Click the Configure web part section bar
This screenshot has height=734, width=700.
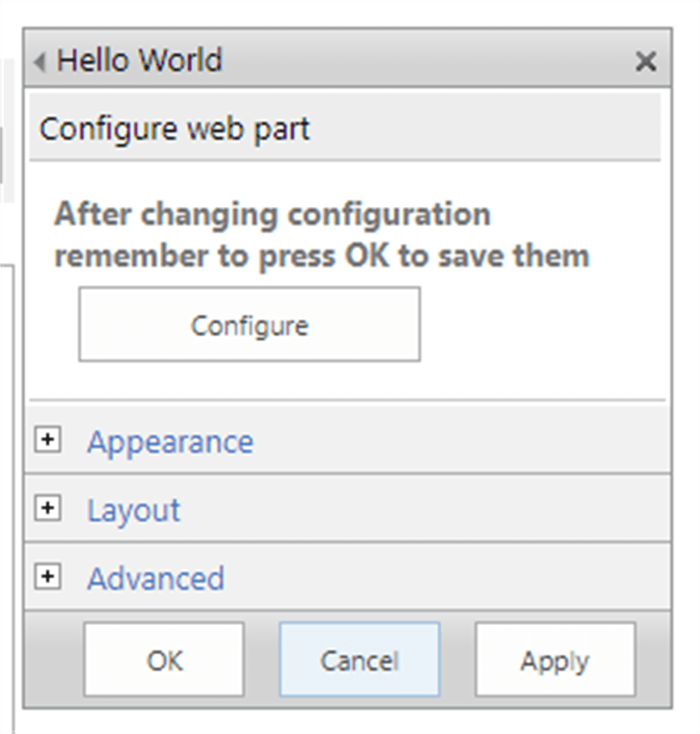click(x=342, y=128)
